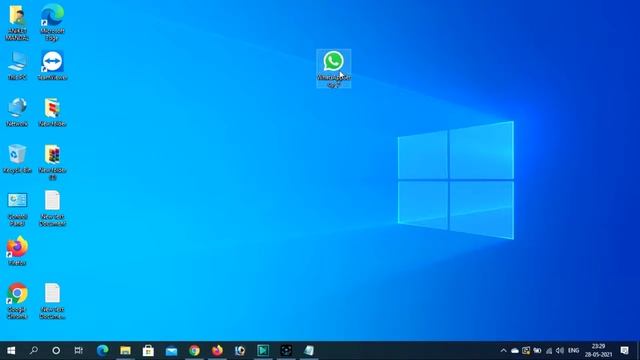Launch Microsoft Edge from the taskbar
The height and width of the screenshot is (360, 640).
[102, 351]
